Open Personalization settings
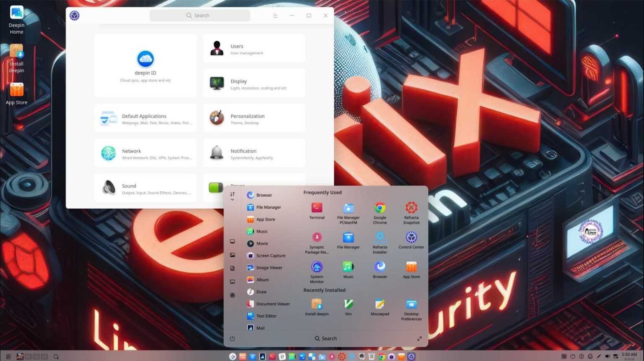The image size is (644, 361). point(253,118)
